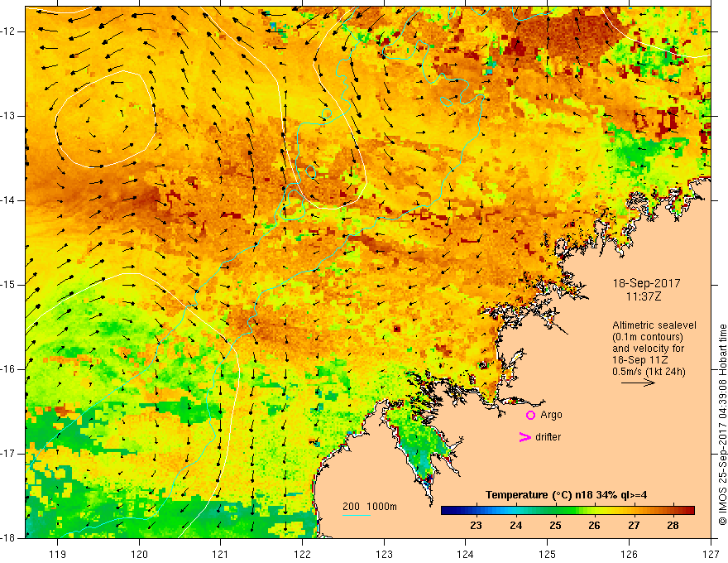The width and height of the screenshot is (728, 563).
Task: Click longitude axis label '121'
Action: pos(221,554)
